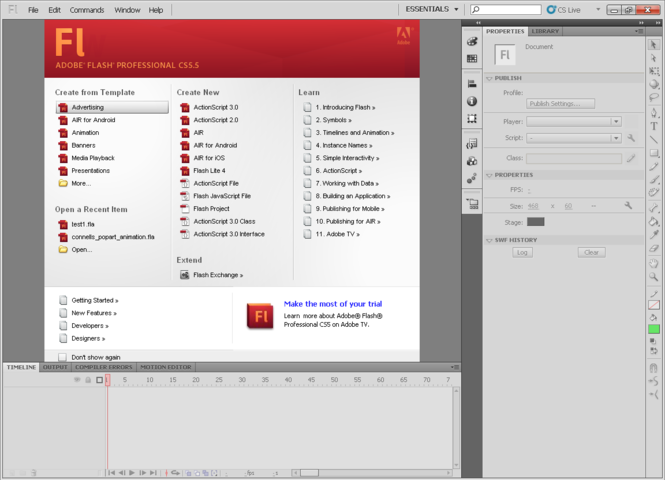Open the Color panel palette icon
The height and width of the screenshot is (480, 665).
[472, 41]
